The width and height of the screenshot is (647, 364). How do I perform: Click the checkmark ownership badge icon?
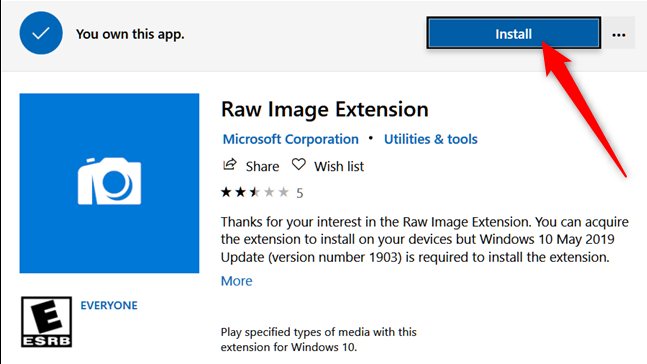[41, 33]
